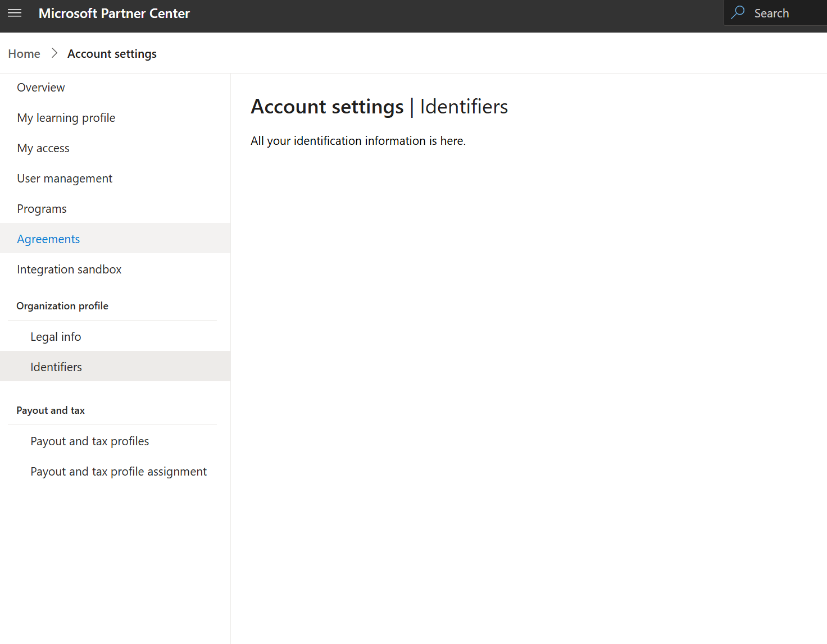
Task: Click the Search input field
Action: pyautogui.click(x=787, y=13)
